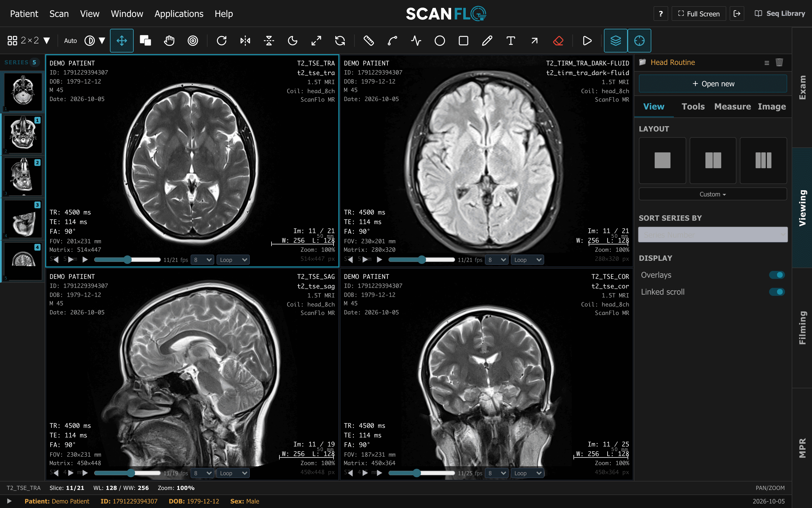Screen dimensions: 812x508
Task: Select the arrow annotation tool
Action: point(535,41)
